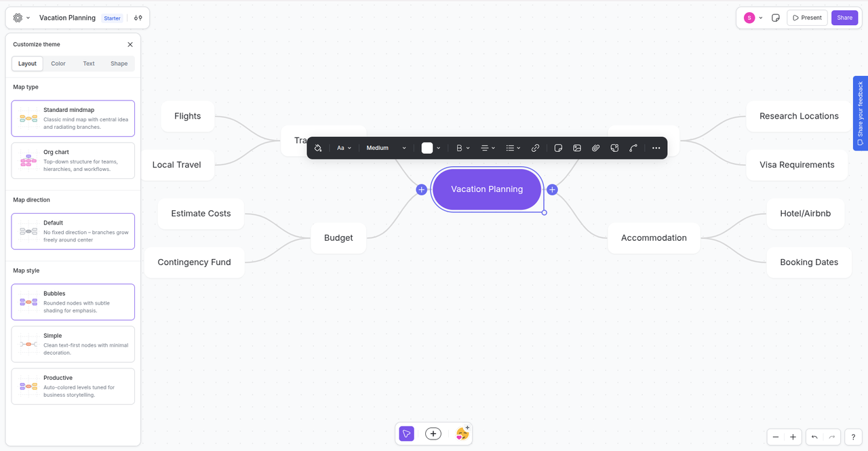Click the customize theme sliders icon beside Starter
The width and height of the screenshot is (868, 451).
coord(138,18)
